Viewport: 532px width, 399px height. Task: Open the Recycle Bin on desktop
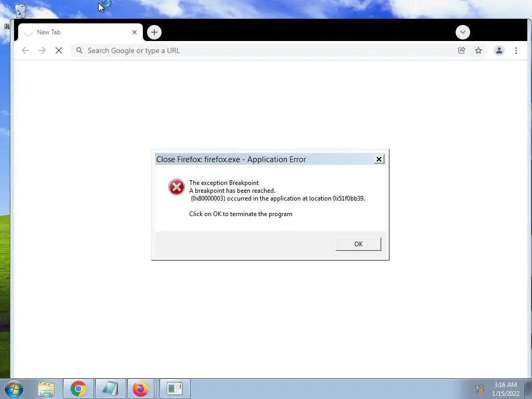20,11
